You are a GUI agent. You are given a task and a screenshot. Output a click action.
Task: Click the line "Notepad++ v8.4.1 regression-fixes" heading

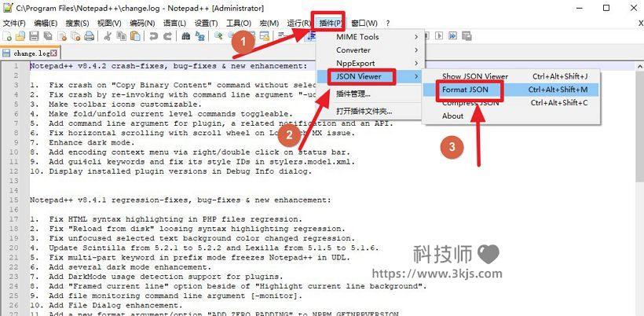point(181,200)
